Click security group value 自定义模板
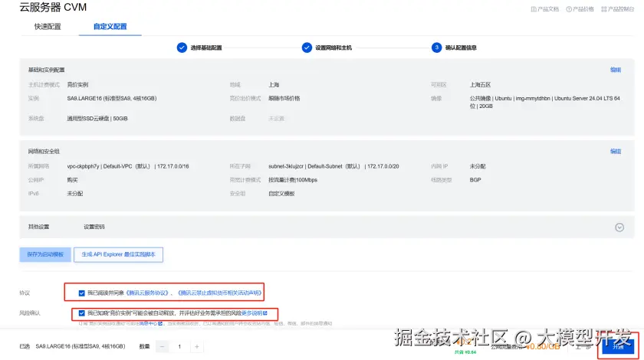This screenshot has width=644, height=360. coord(281,194)
